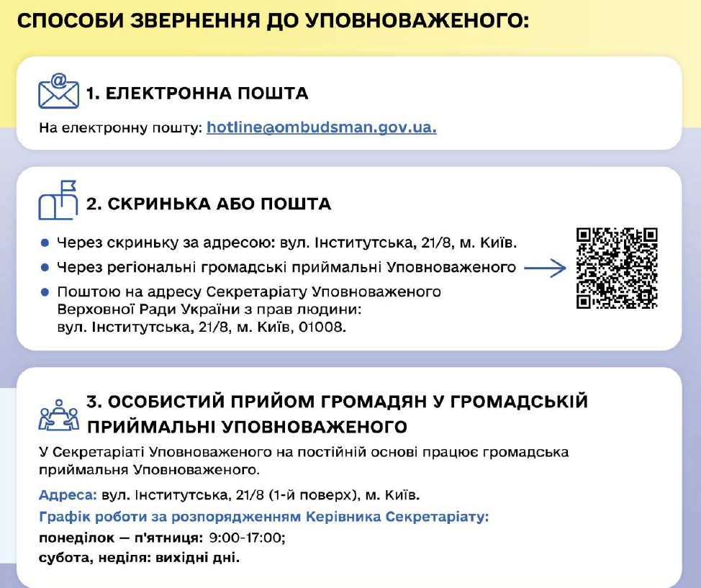Screen dimensions: 701x588
Task: Click 'Через регіональні громадські приймальні Уповноваженого' text
Action: pyautogui.click(x=286, y=268)
